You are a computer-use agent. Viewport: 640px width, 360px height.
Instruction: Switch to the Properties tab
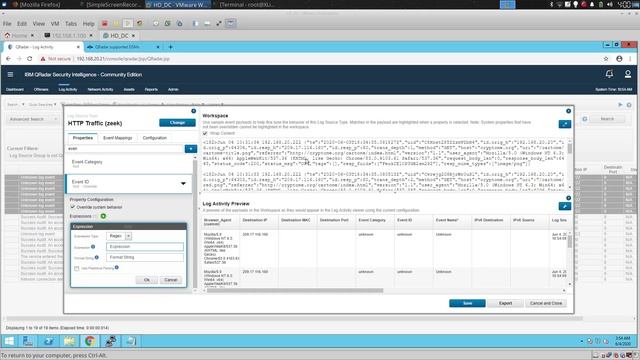[83, 138]
